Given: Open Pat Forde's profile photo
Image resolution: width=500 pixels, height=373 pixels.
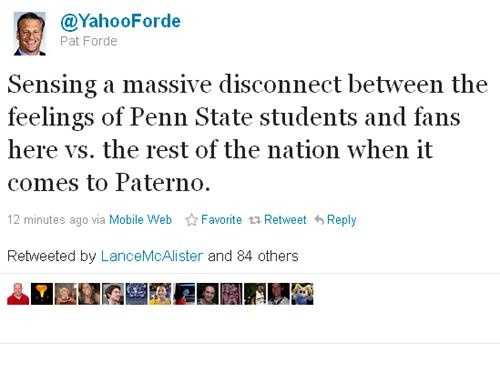Looking at the screenshot, I should pyautogui.click(x=30, y=33).
